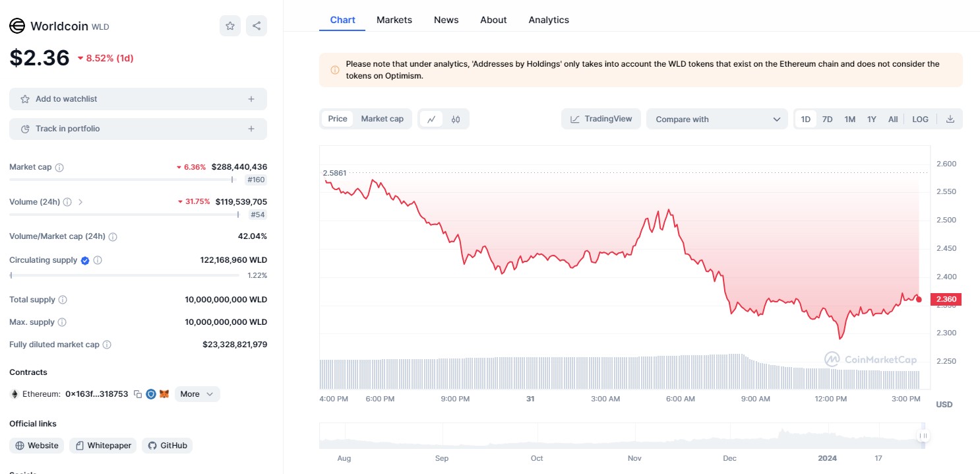The image size is (980, 474).
Task: Visit the official Website link
Action: click(x=37, y=446)
